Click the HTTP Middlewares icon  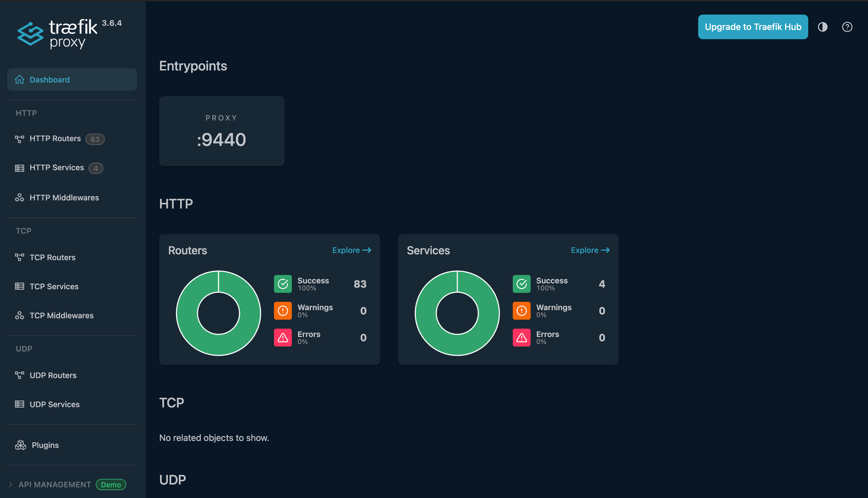(x=20, y=198)
